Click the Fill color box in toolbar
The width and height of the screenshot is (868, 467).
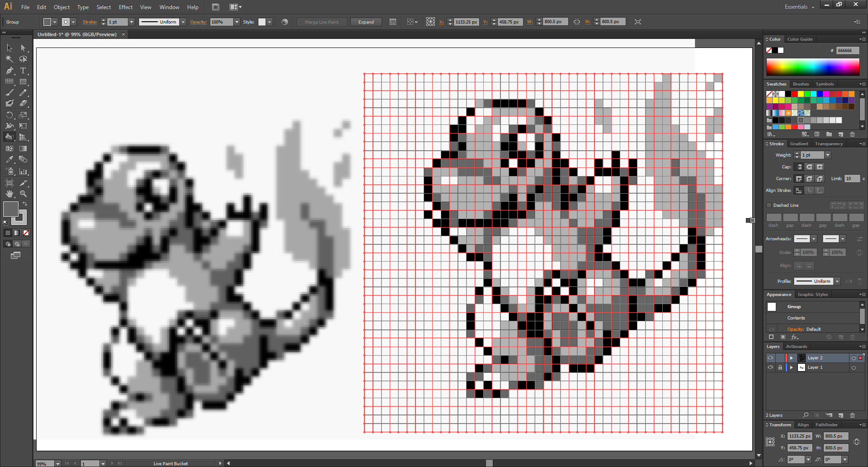pyautogui.click(x=11, y=209)
